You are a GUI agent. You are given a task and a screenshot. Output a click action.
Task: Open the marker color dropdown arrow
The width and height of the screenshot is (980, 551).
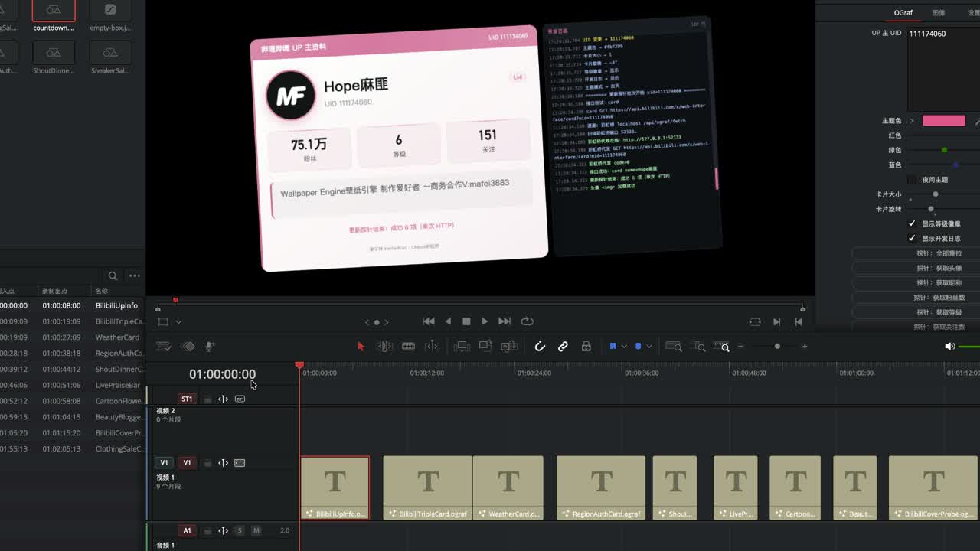(648, 347)
